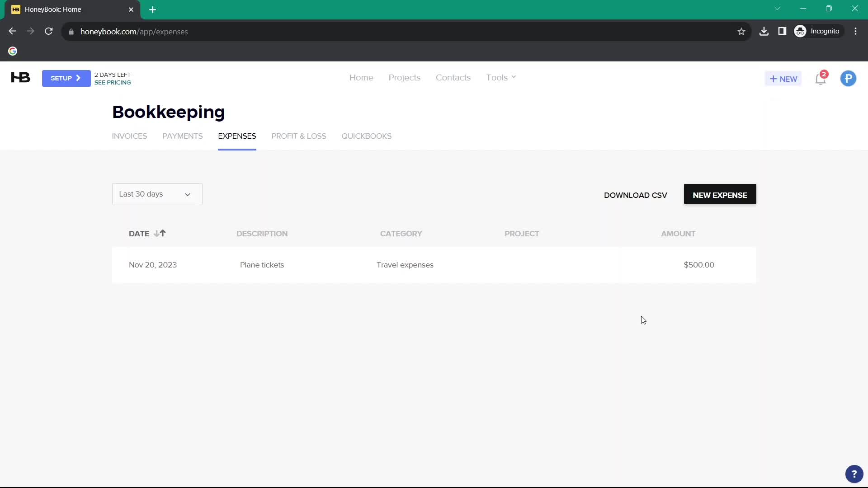Click the Google bookmark shortcut icon
This screenshot has width=868, height=488.
[13, 51]
